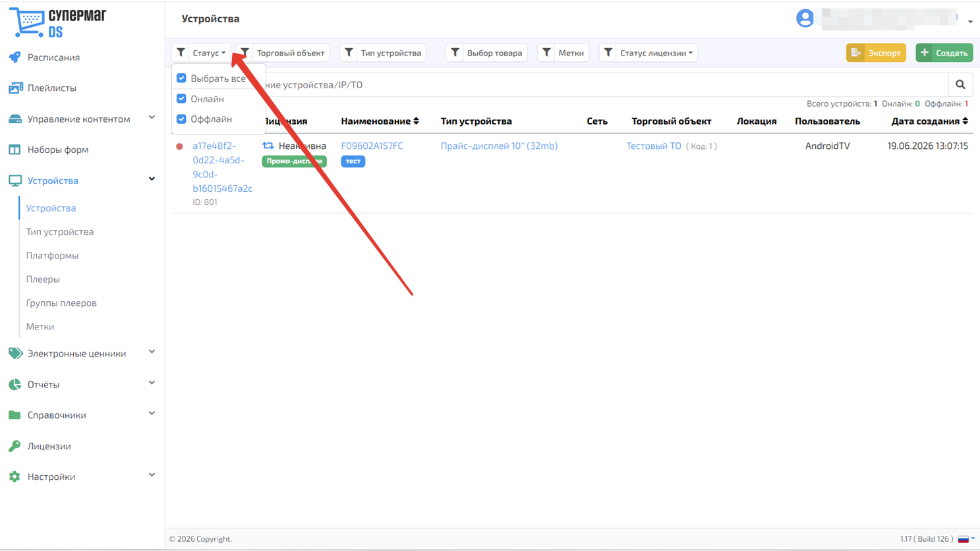The width and height of the screenshot is (980, 551).
Task: Open the Группы плееров menu item
Action: click(61, 303)
